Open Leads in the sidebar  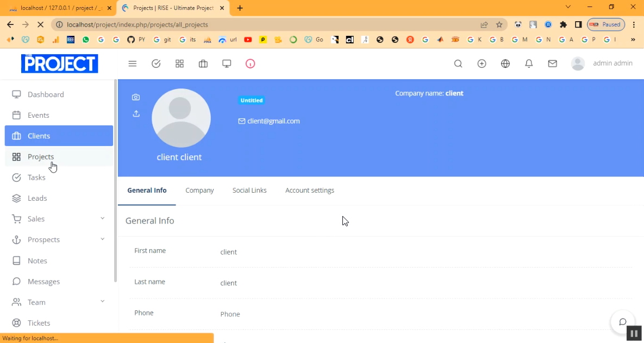click(59, 198)
